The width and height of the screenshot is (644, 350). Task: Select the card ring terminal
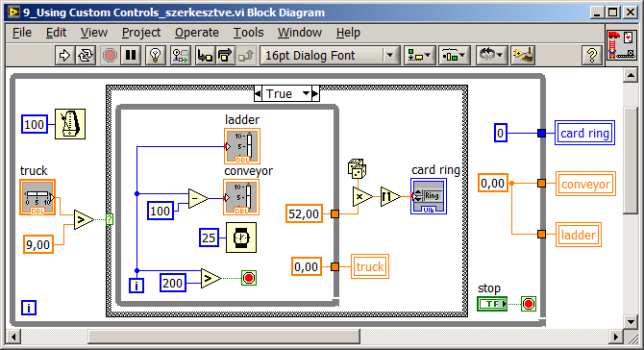(429, 196)
